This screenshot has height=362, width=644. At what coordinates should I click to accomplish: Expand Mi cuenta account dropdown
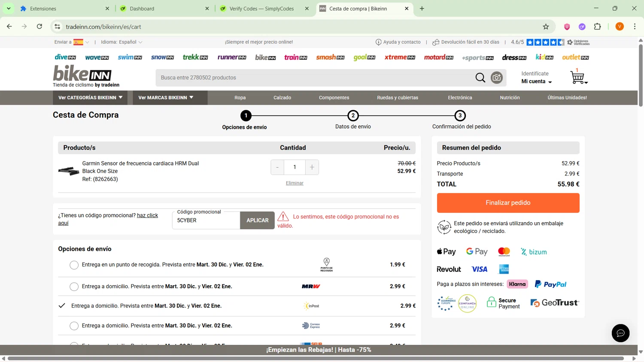click(x=537, y=81)
